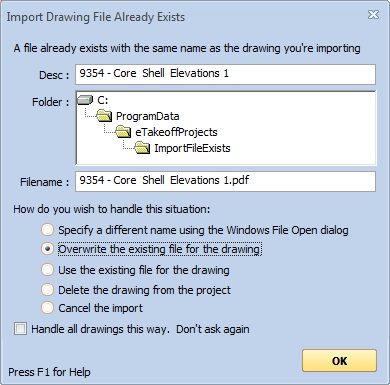The width and height of the screenshot is (390, 385).
Task: Choose the Cancel the import option
Action: tap(47, 308)
